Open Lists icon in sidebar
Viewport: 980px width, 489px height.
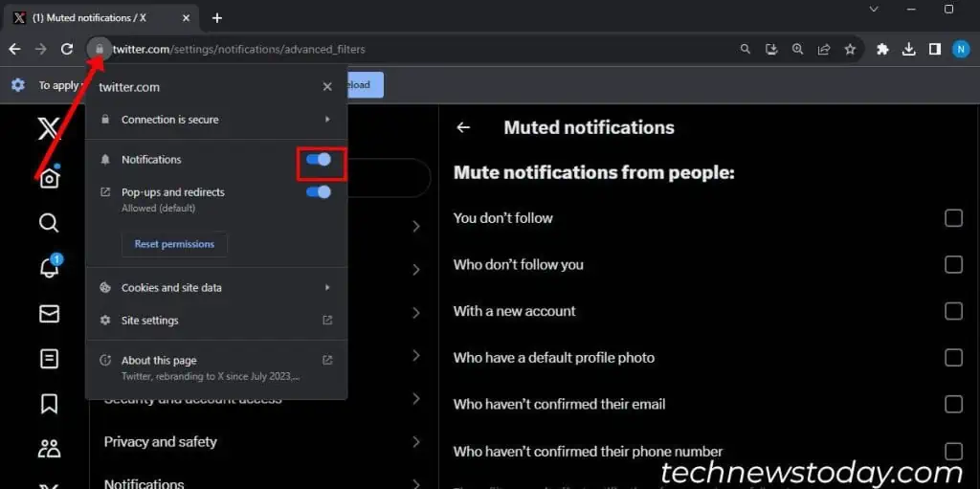(50, 359)
